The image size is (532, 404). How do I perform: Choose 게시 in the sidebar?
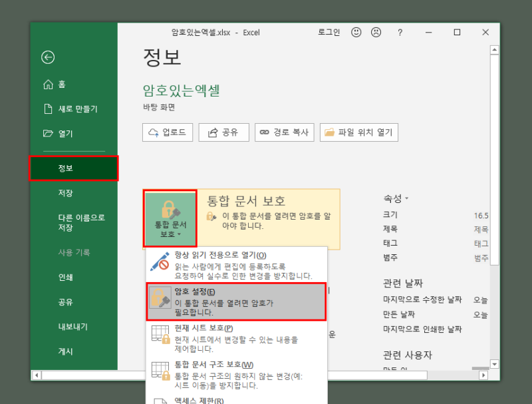pyautogui.click(x=74, y=351)
